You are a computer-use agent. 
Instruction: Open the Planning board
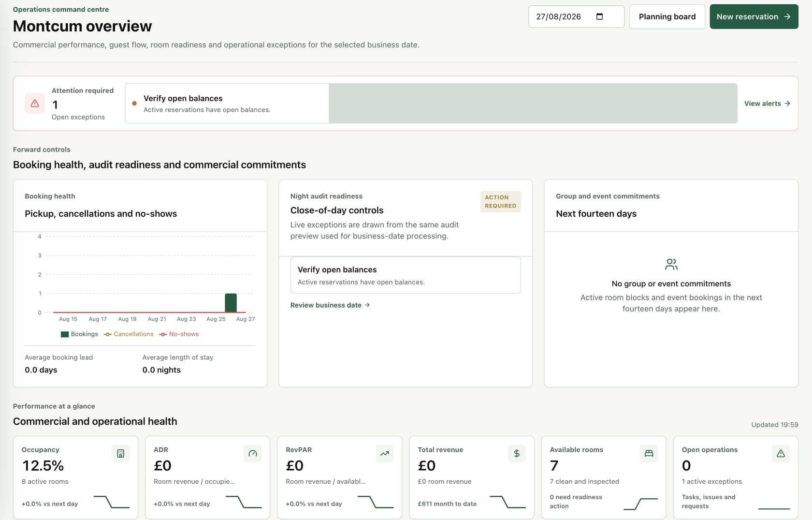(667, 16)
